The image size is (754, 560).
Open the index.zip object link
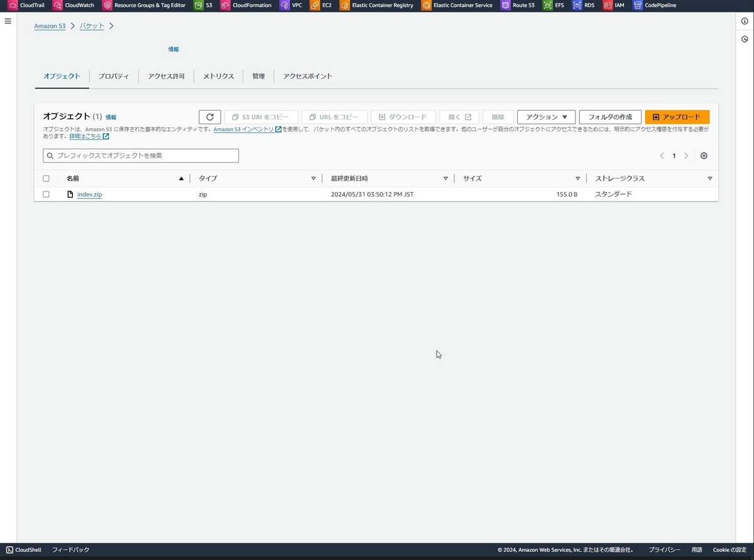[x=89, y=194]
